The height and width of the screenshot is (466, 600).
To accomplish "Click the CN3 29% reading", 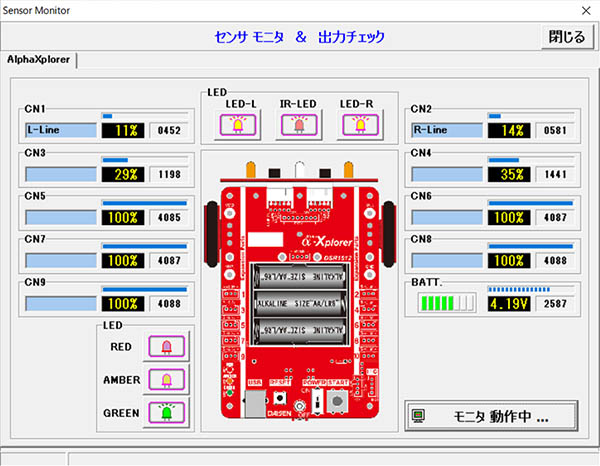I will [x=123, y=174].
